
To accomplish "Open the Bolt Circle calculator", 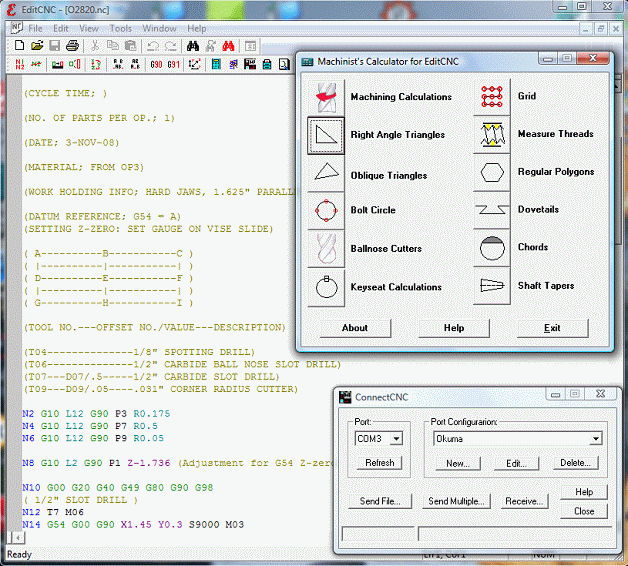I will pos(326,210).
